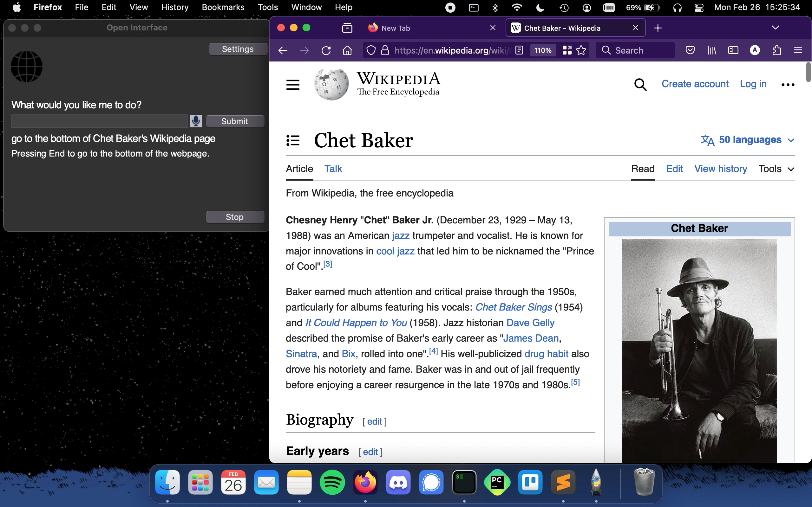This screenshot has height=507, width=812.
Task: Click the Wikipedia search magnifier icon
Action: pyautogui.click(x=640, y=85)
